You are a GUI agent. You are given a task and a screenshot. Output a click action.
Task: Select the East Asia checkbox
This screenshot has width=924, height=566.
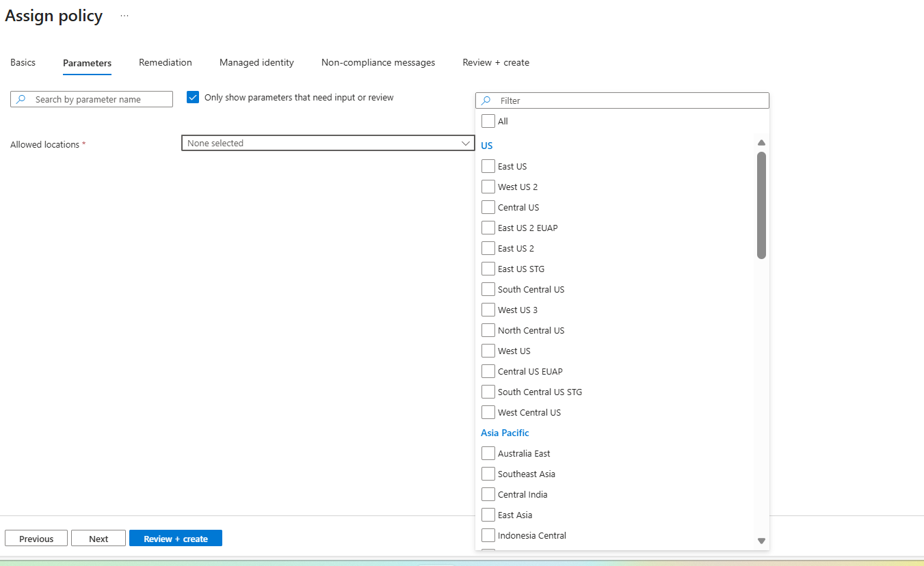[x=488, y=515]
